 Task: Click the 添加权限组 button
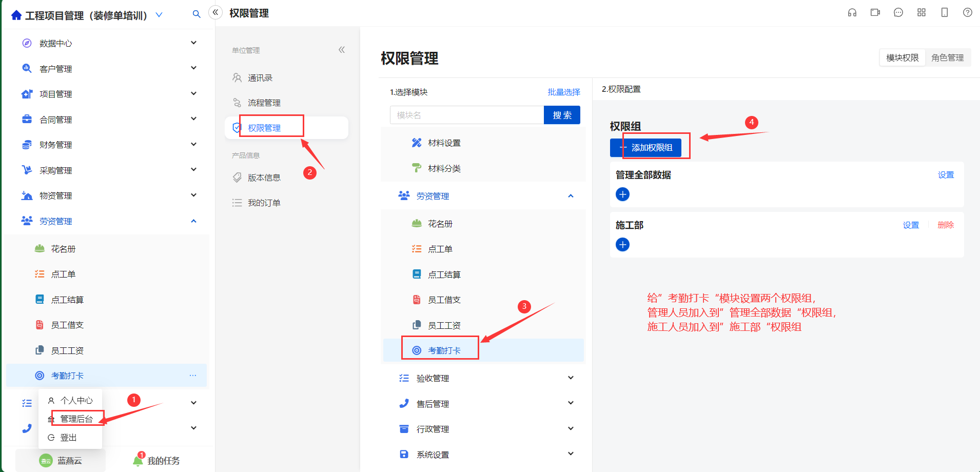click(x=645, y=148)
